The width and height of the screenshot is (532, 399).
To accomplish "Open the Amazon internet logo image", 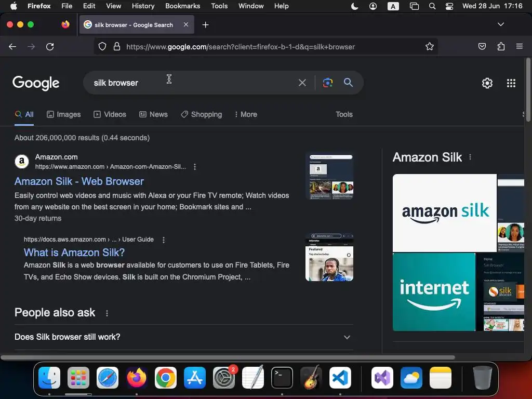I will click(434, 292).
